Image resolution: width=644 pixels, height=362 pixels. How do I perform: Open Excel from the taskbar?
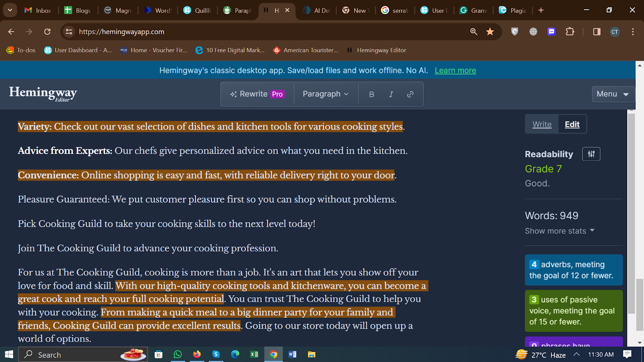[254, 354]
